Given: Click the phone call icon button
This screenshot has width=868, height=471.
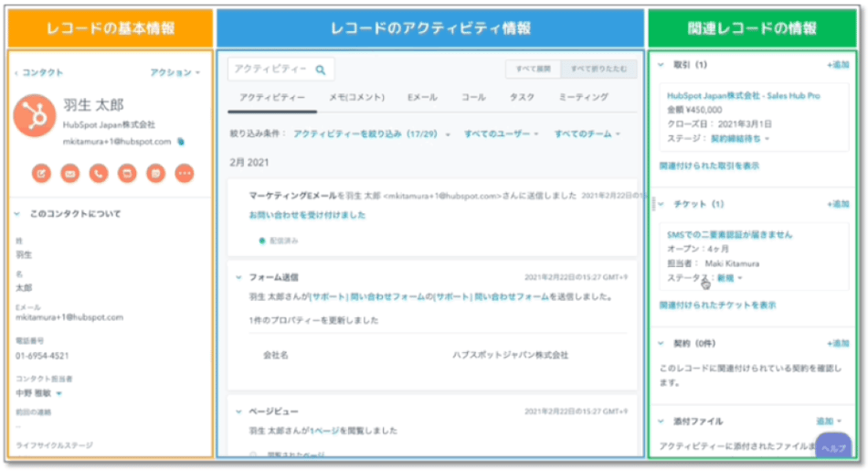Looking at the screenshot, I should [99, 174].
